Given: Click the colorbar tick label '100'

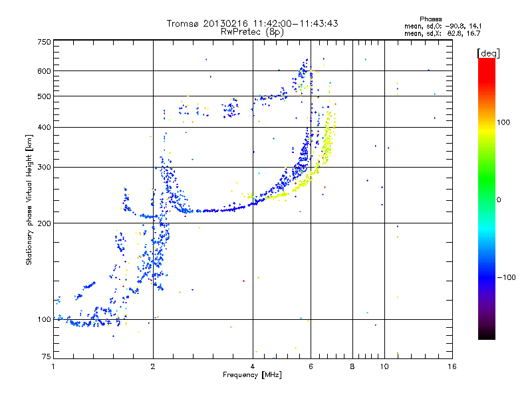Looking at the screenshot, I should tap(503, 122).
